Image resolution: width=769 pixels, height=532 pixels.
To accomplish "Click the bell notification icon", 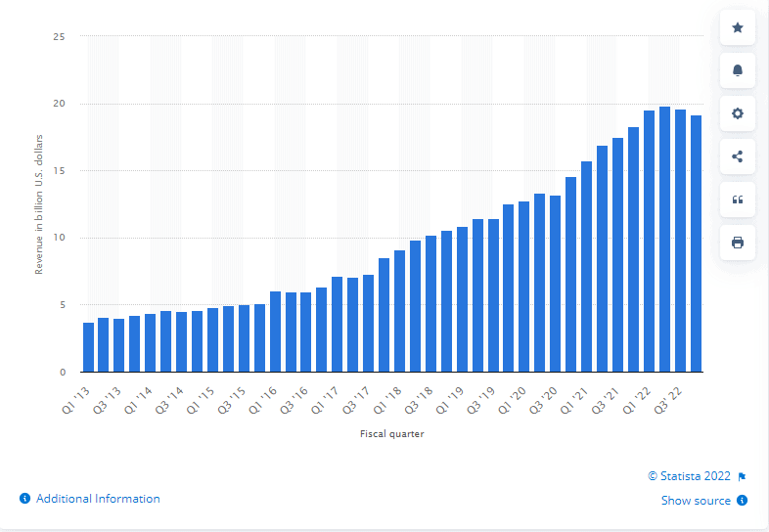I will tap(738, 70).
